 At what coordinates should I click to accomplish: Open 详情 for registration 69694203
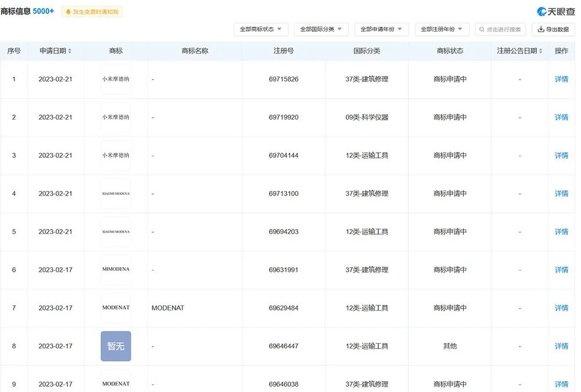coord(561,232)
